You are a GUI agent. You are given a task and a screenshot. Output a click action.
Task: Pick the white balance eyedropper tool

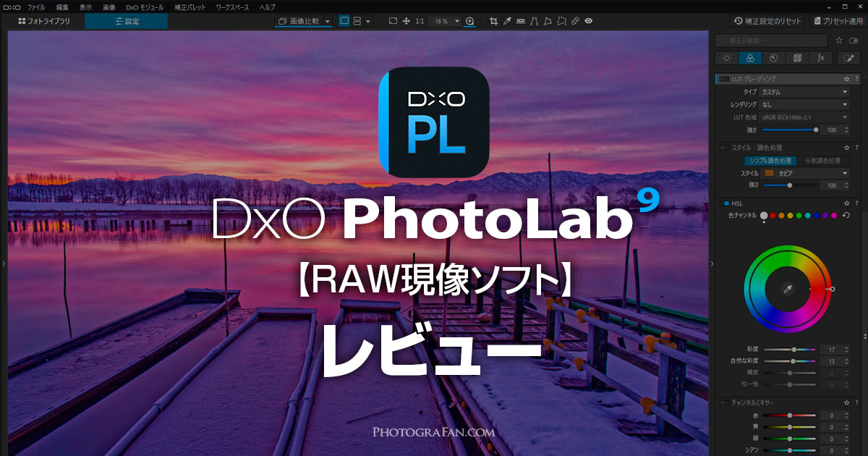tap(508, 21)
